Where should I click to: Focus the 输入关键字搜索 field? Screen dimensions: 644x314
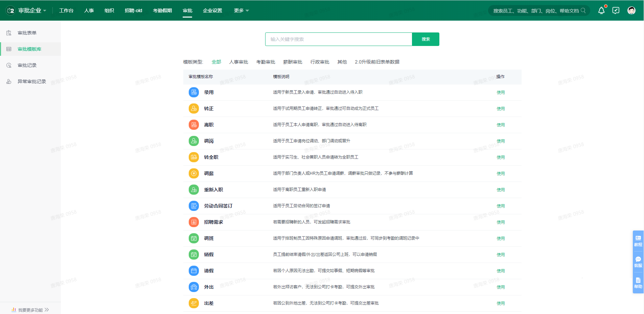(x=339, y=39)
